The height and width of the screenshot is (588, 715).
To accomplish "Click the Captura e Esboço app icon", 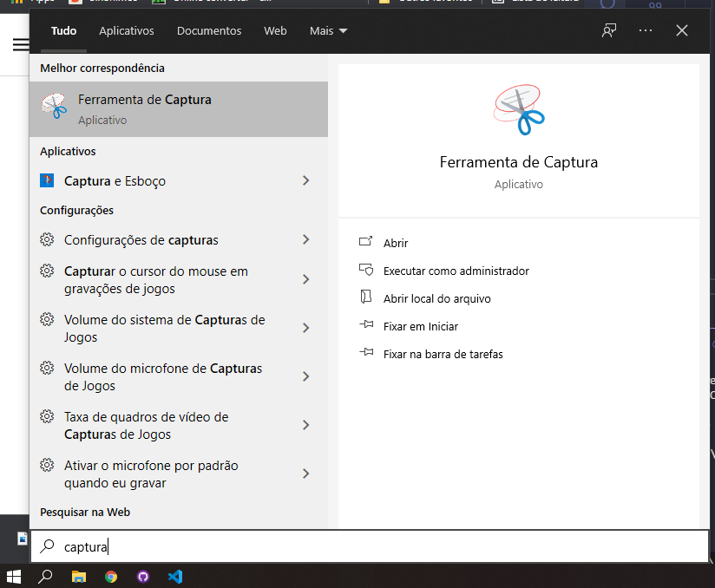I will (x=47, y=180).
